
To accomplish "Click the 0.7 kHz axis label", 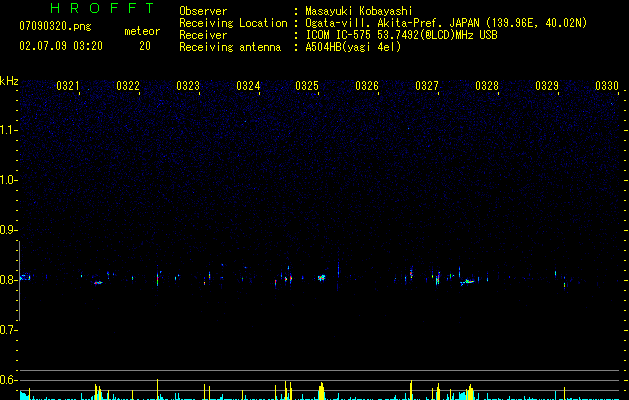I will pos(8,330).
